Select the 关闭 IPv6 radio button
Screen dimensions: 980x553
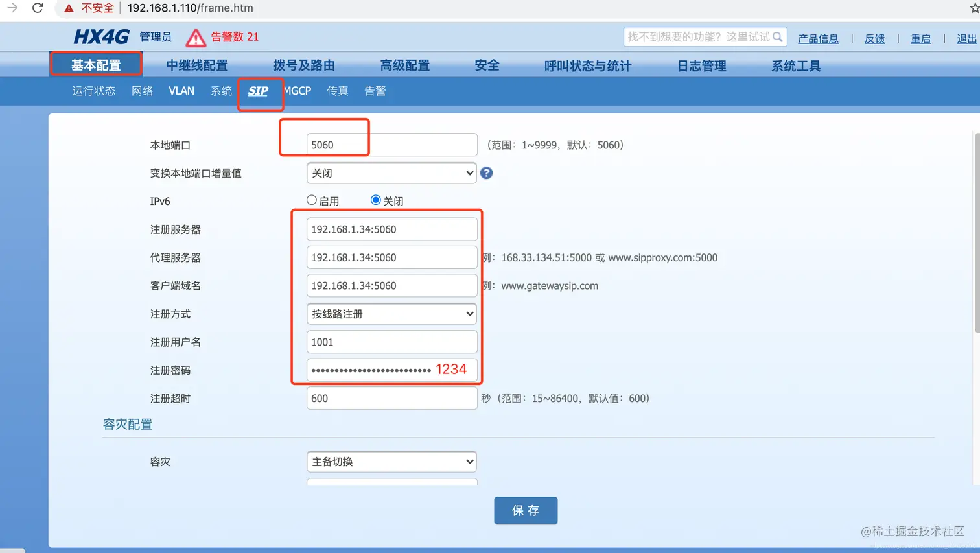[x=376, y=200]
